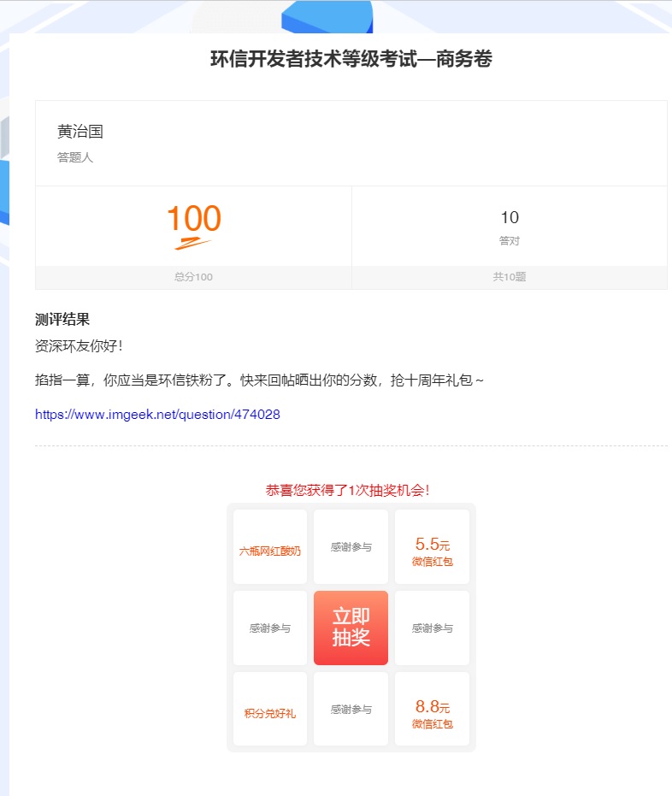
Task: Click the 答题人 label
Action: [75, 157]
